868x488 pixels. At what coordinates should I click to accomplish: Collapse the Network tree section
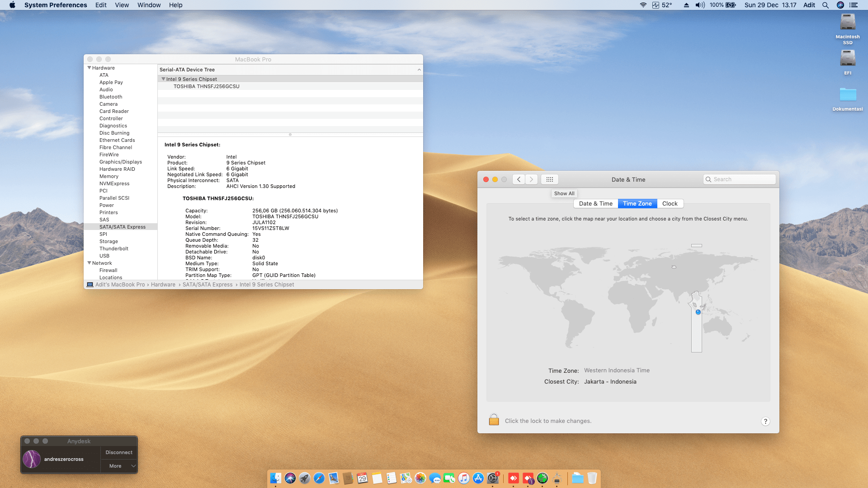(x=90, y=263)
